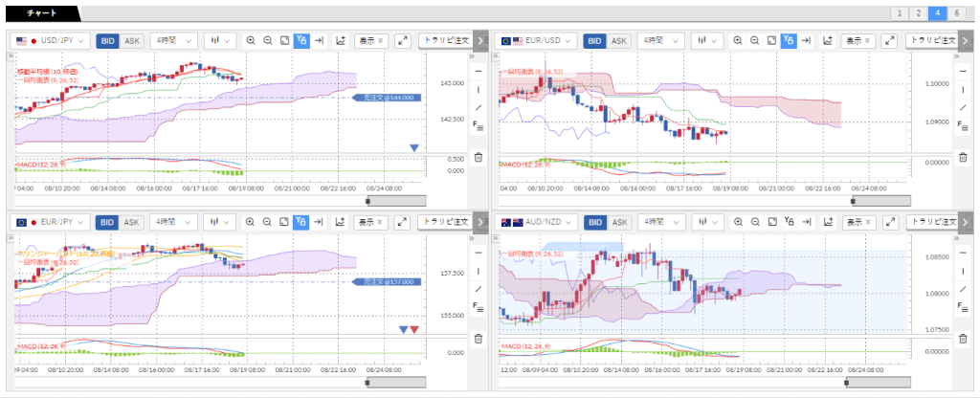This screenshot has height=398, width=980.
Task: Select vertical line tool in USD/JPY chart
Action: click(x=479, y=89)
